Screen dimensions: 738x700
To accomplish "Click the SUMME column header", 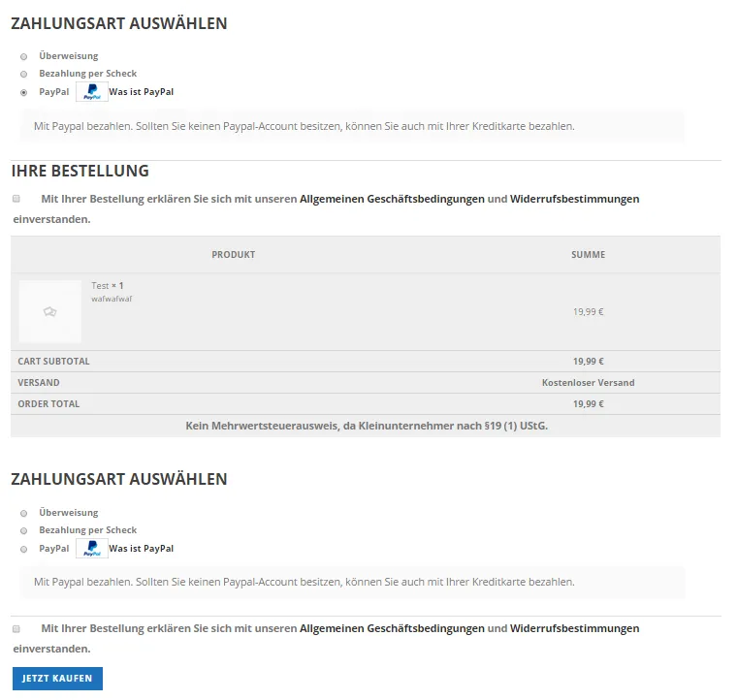I will click(589, 255).
